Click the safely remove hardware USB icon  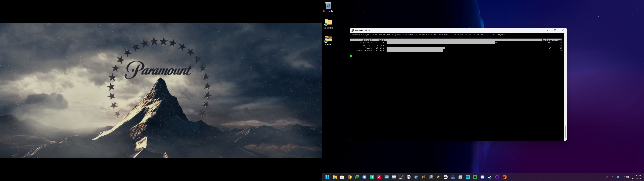coord(612,177)
